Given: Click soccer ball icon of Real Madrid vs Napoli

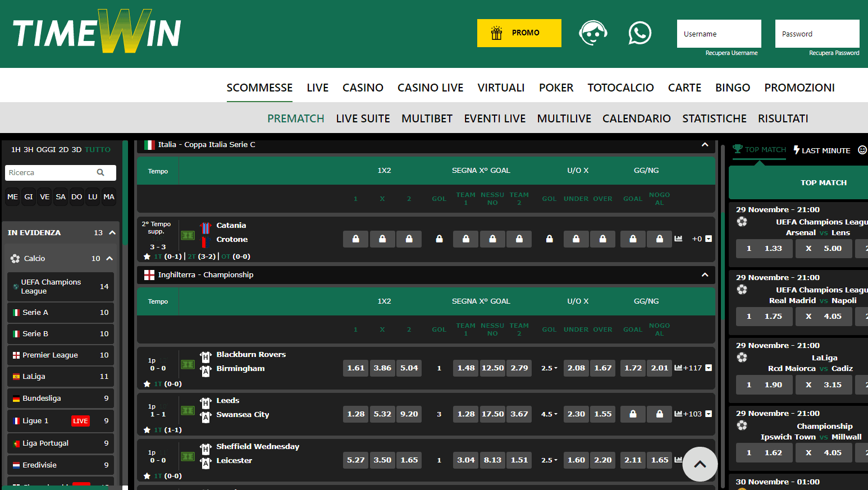Looking at the screenshot, I should click(x=742, y=290).
